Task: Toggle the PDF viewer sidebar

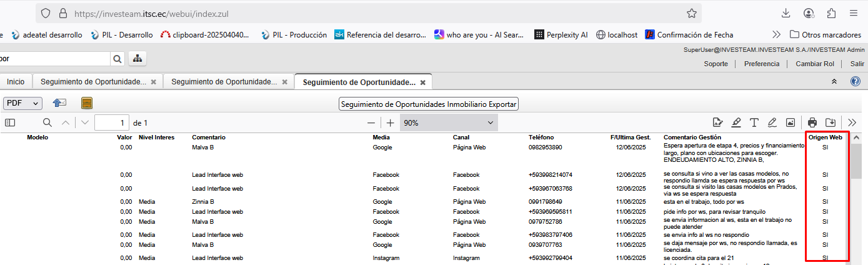Action: (9, 122)
